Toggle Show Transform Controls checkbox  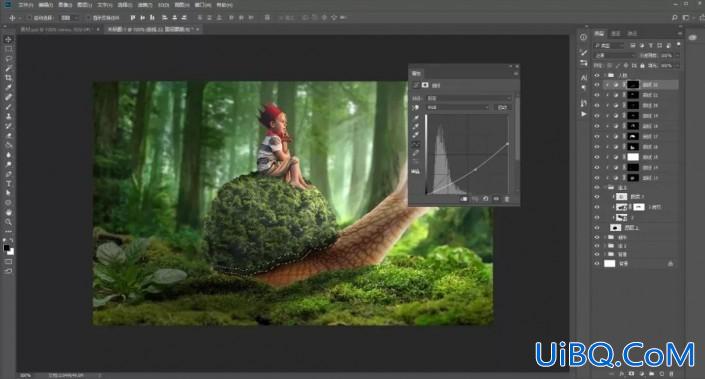(88, 18)
